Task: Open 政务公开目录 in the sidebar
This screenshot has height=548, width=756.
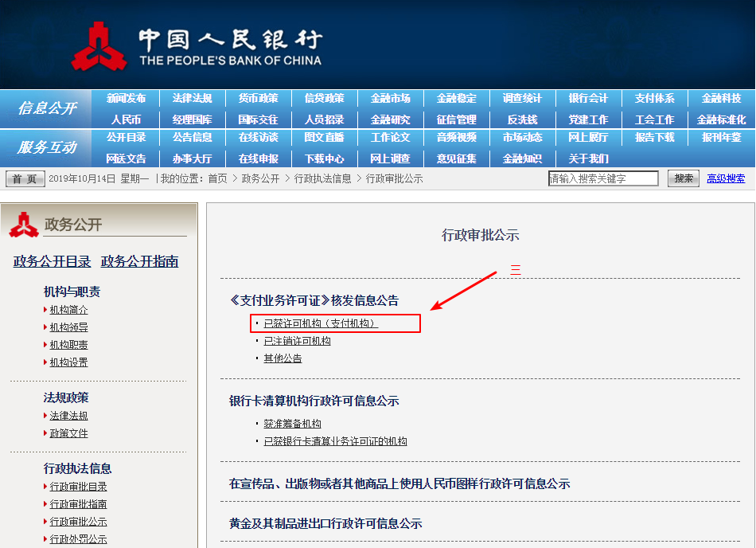Action: [x=52, y=261]
